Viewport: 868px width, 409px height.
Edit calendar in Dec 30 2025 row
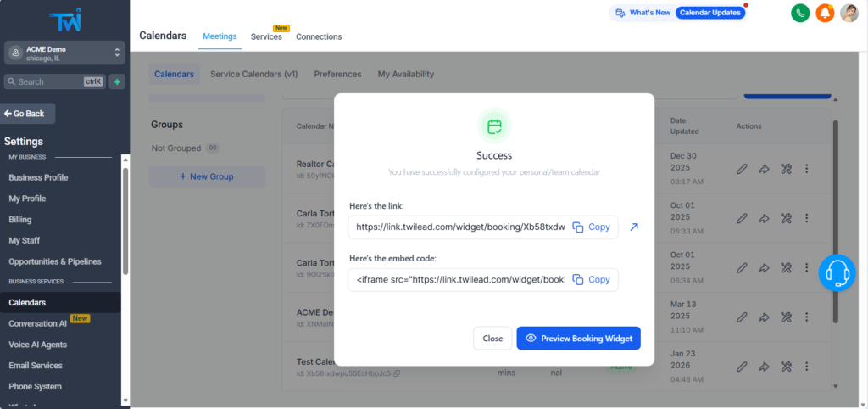click(x=742, y=169)
